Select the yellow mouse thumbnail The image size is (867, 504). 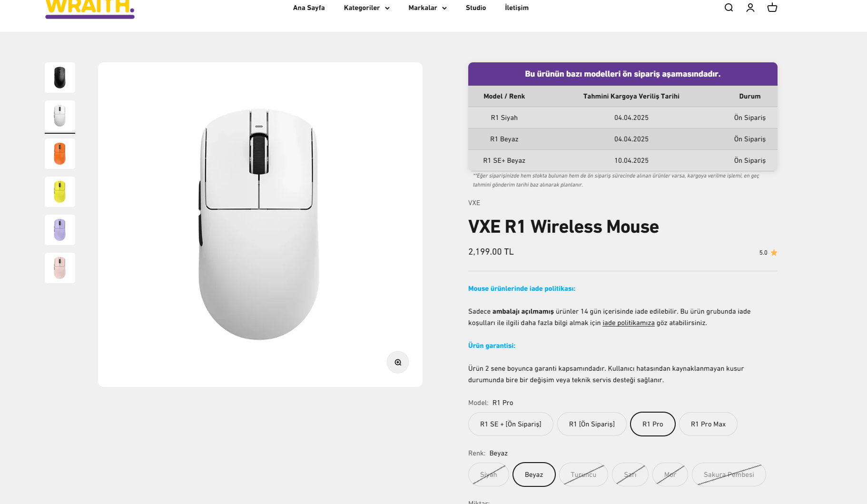click(60, 192)
